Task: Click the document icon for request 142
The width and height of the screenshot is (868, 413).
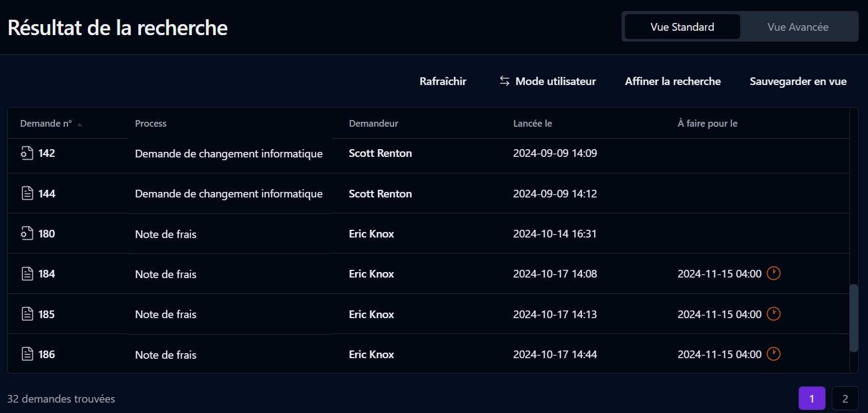Action: coord(27,153)
